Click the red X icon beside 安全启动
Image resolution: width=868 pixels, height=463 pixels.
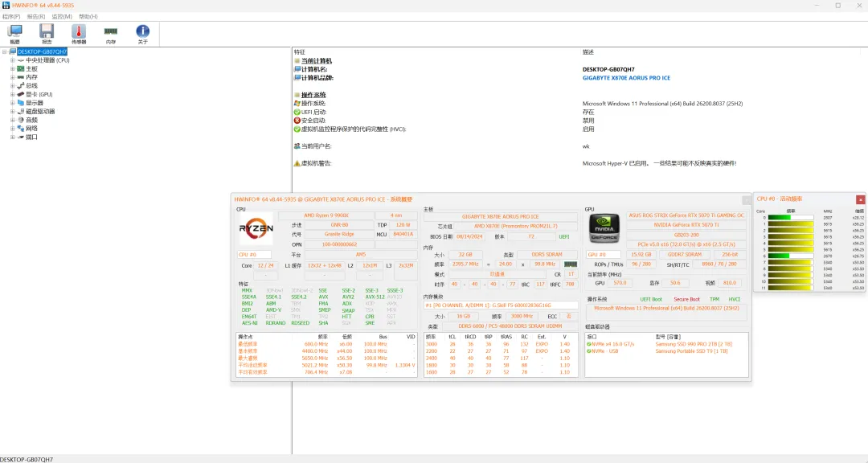click(x=297, y=121)
